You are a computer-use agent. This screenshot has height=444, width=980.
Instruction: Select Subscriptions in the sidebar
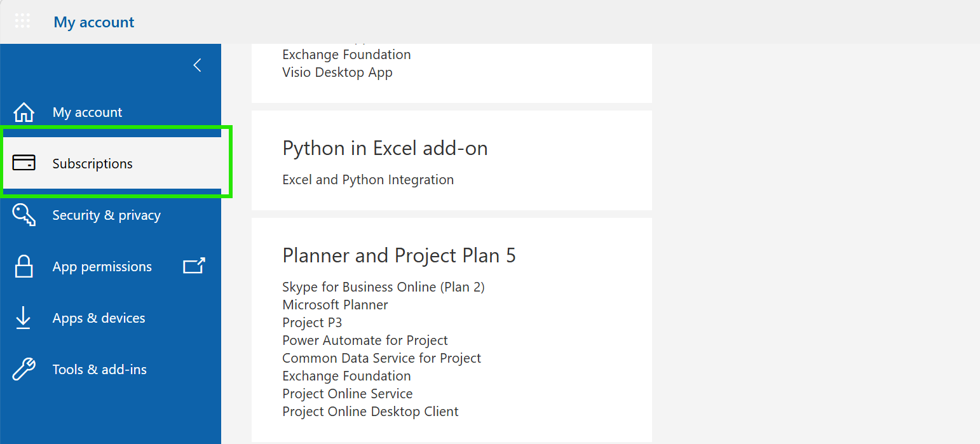pyautogui.click(x=111, y=164)
